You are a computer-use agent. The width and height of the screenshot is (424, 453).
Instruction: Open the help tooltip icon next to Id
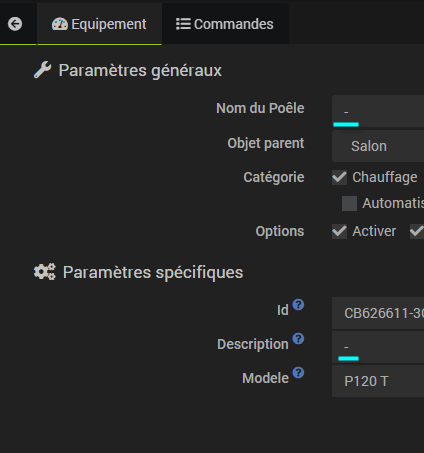point(298,305)
